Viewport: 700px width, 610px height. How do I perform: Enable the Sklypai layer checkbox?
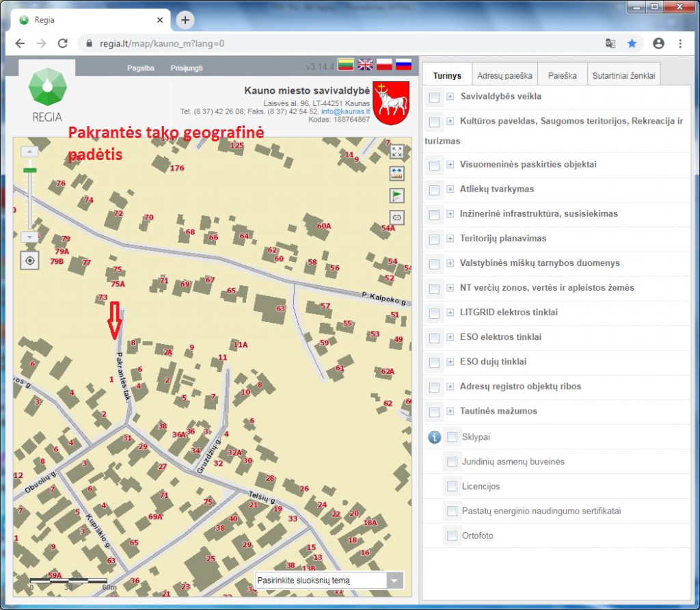tap(452, 437)
